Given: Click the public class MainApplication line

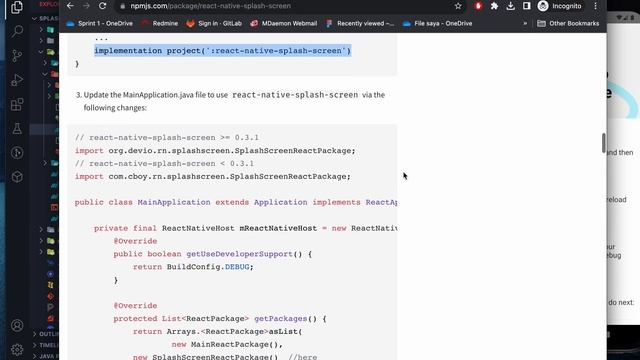Looking at the screenshot, I should tap(236, 202).
